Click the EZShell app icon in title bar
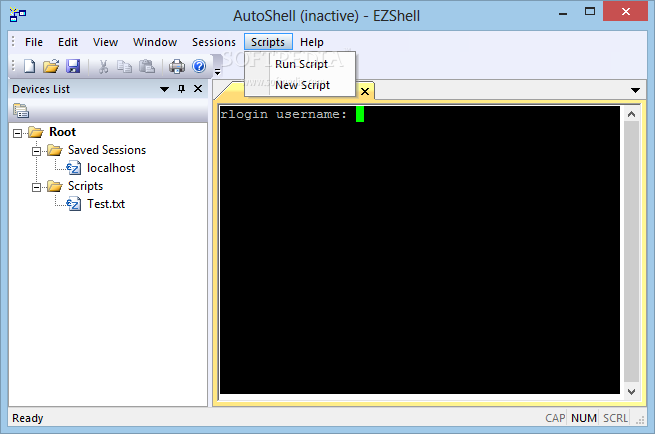 17,15
